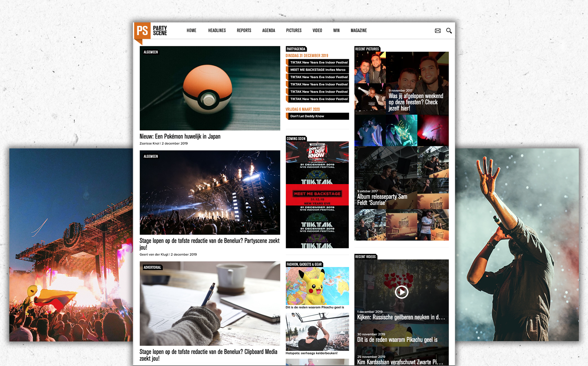Image resolution: width=588 pixels, height=366 pixels.
Task: Select the 'Don't Let Daddy Know' agenda entry
Action: 317,116
